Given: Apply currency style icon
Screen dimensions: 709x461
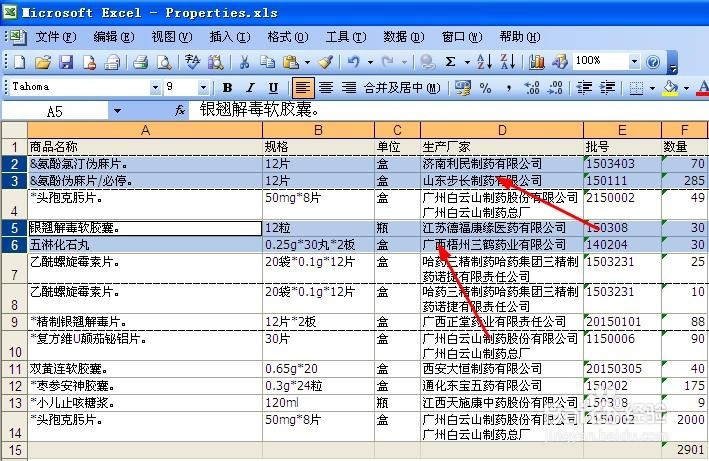Looking at the screenshot, I should point(462,88).
